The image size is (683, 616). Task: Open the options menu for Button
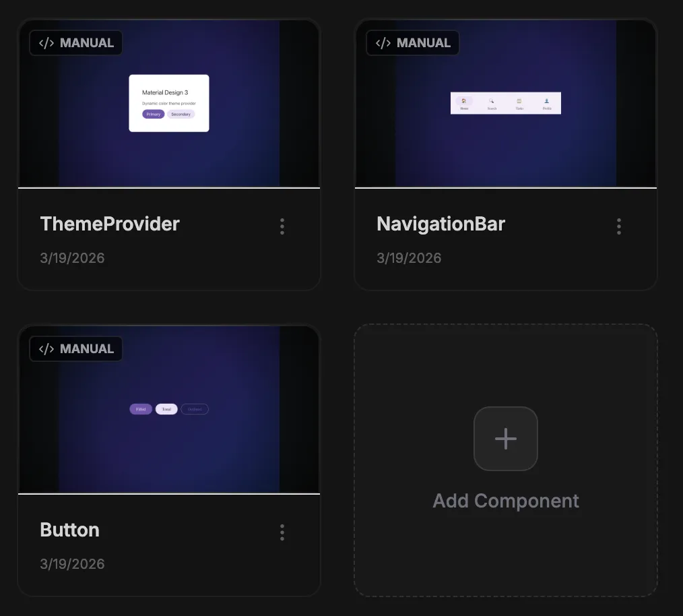click(282, 532)
